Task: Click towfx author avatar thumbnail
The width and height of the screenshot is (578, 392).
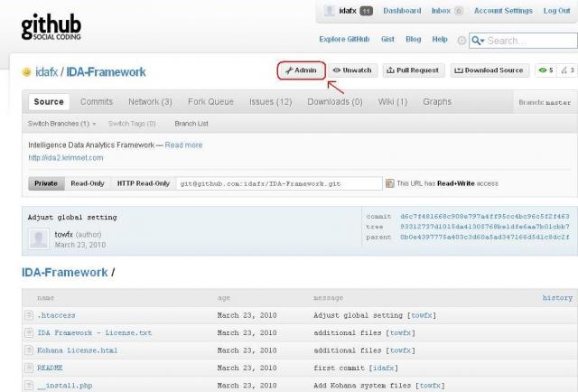Action: click(x=39, y=239)
